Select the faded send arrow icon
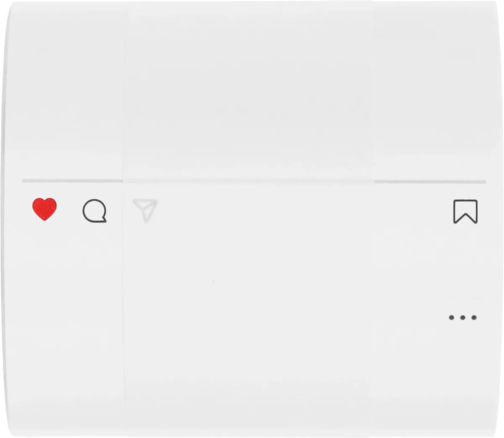504x438 pixels. [x=145, y=211]
